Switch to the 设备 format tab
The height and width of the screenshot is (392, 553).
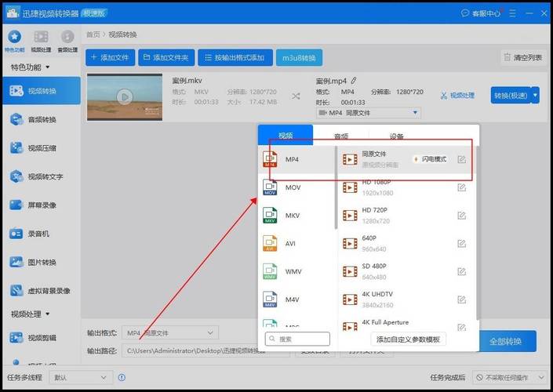(396, 136)
